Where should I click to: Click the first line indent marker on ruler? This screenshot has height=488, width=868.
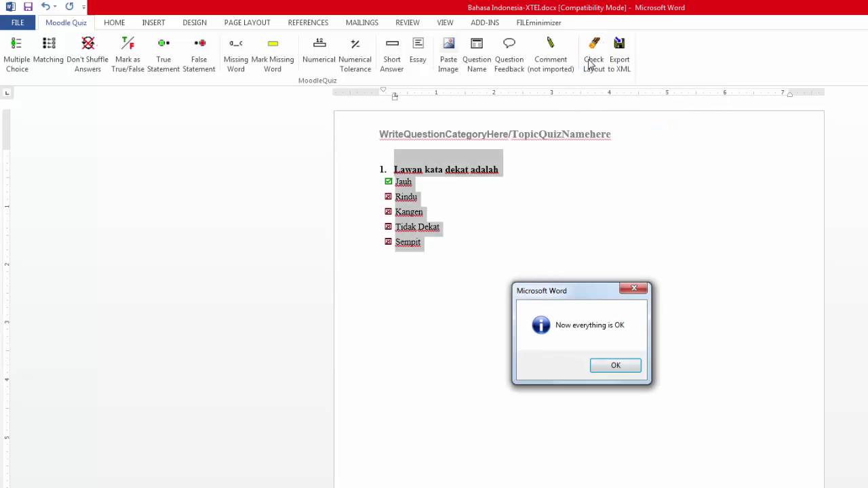383,89
